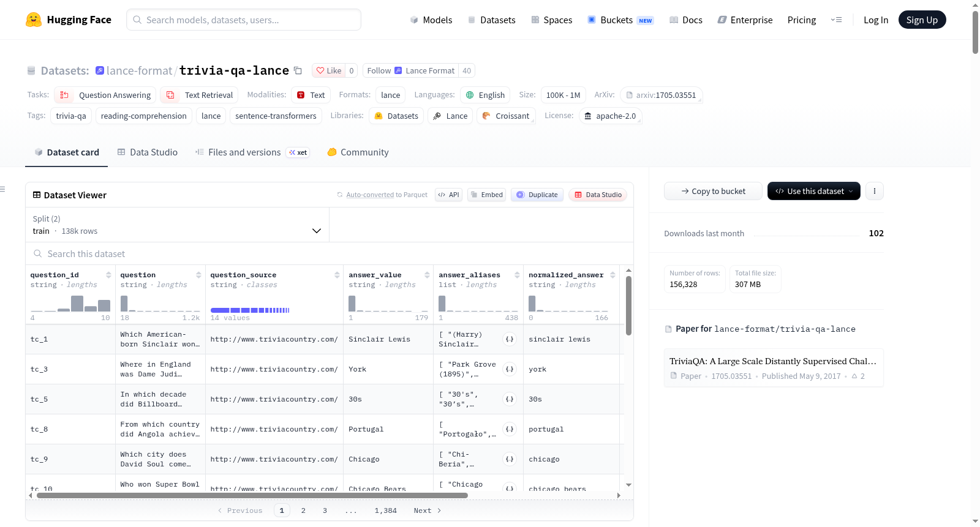Open the API button in Dataset Viewer
The height and width of the screenshot is (527, 980).
pos(448,195)
